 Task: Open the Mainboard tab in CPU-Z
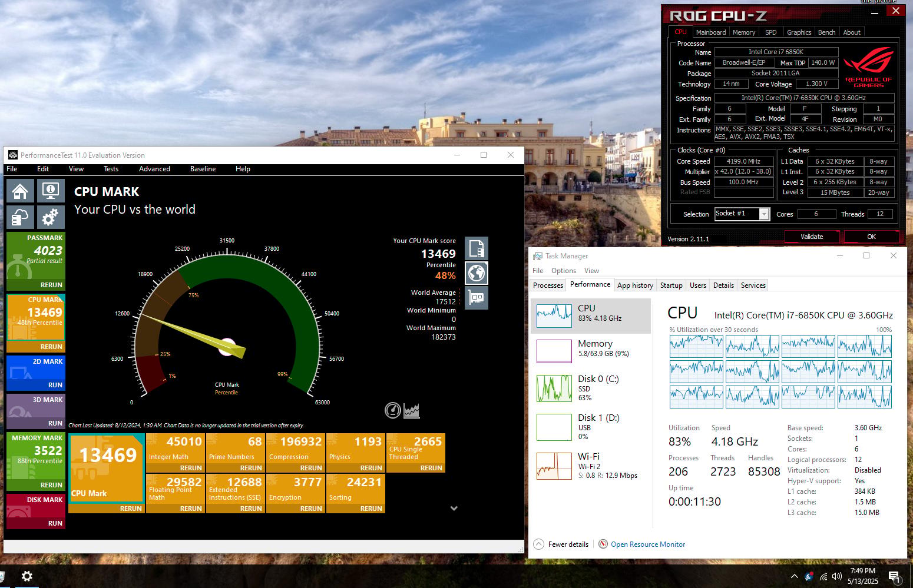pos(711,32)
